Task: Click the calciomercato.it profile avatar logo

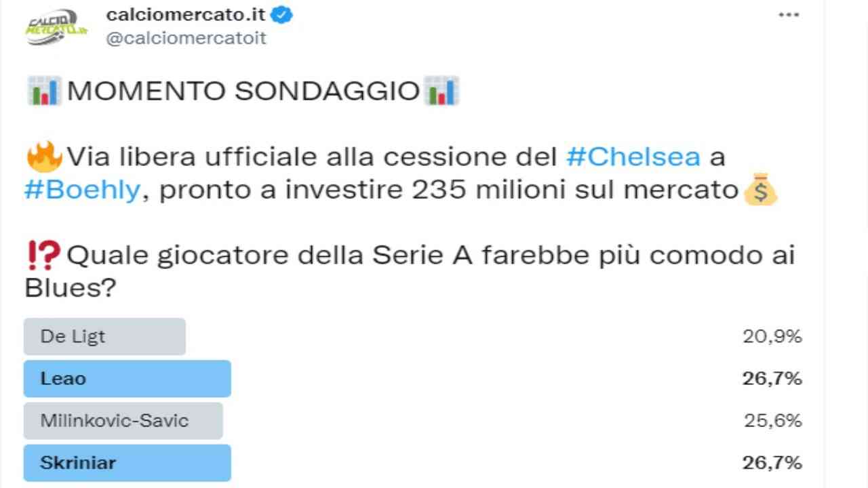Action: pyautogui.click(x=57, y=28)
